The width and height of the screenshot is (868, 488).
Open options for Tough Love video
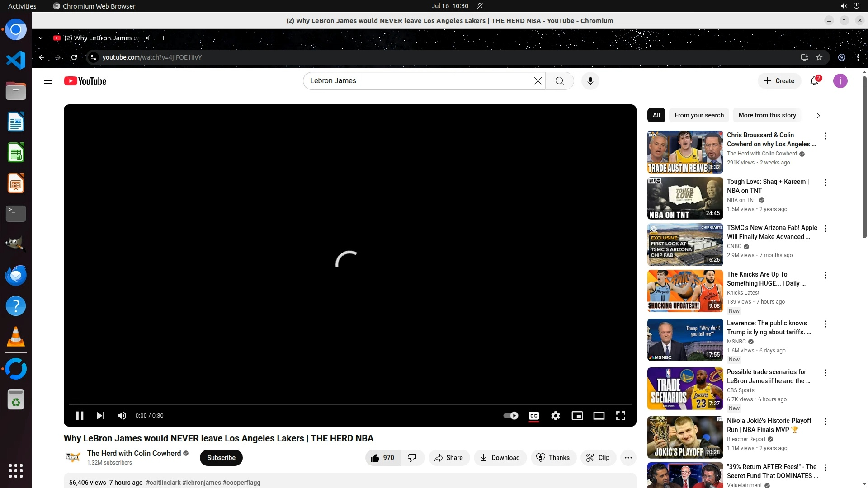[825, 183]
